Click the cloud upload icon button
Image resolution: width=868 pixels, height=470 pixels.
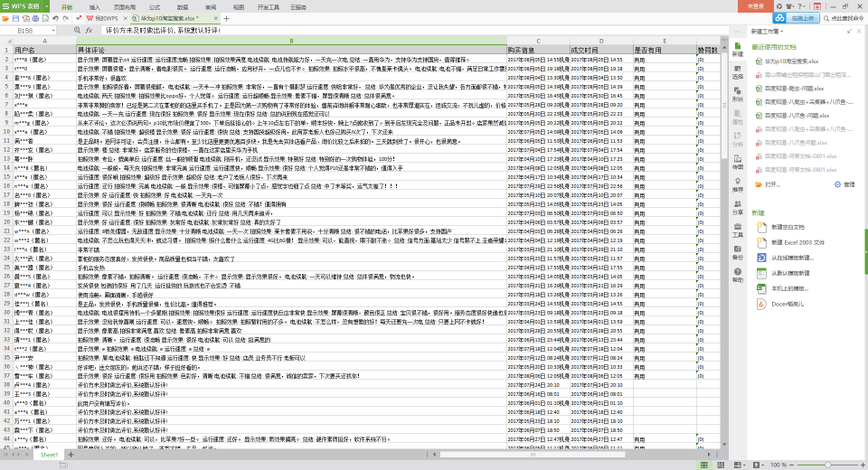[x=779, y=18]
